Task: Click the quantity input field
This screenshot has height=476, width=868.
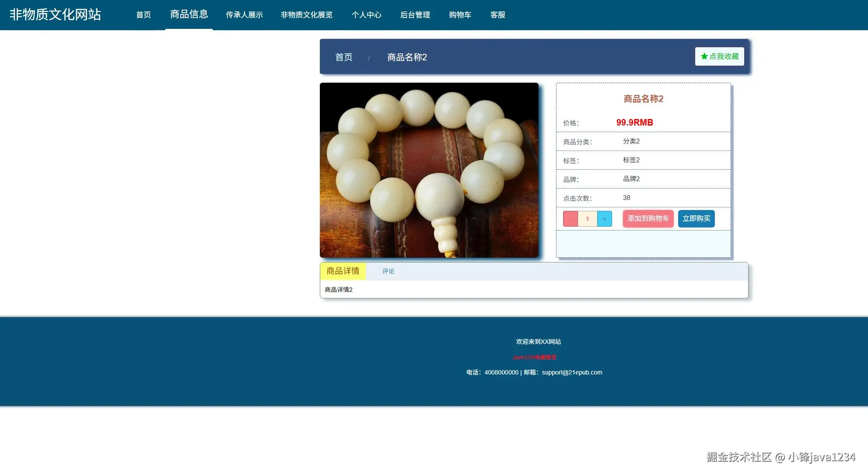Action: tap(587, 219)
